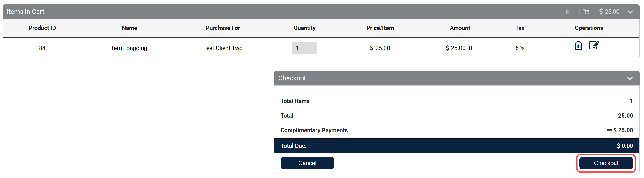Empty the cart using header trash icon
The height and width of the screenshot is (178, 644).
(x=568, y=12)
